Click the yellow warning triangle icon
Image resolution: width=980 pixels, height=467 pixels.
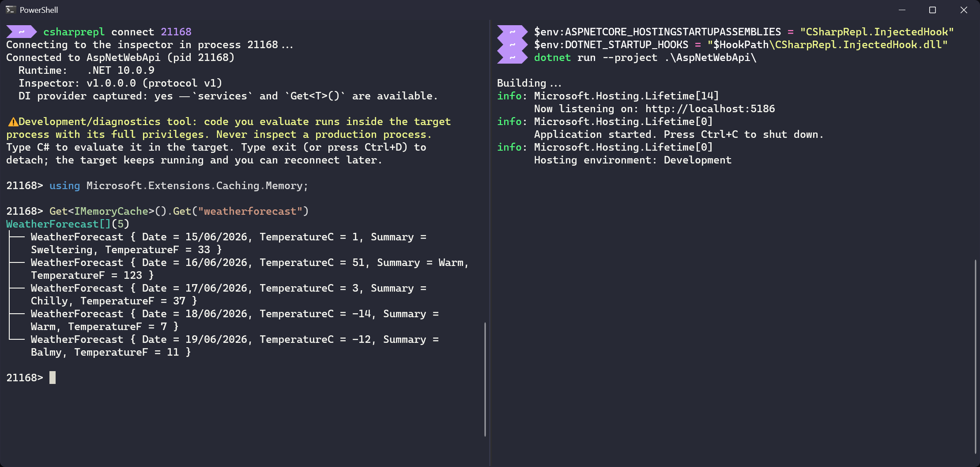[13, 122]
